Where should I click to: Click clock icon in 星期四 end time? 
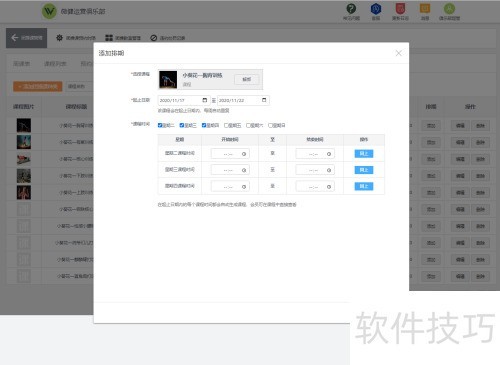pos(329,187)
